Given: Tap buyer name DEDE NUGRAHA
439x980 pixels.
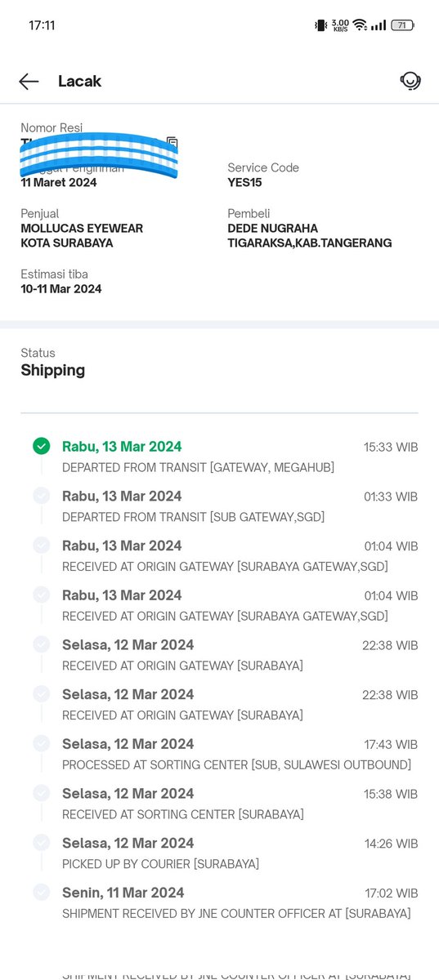Looking at the screenshot, I should [x=273, y=228].
